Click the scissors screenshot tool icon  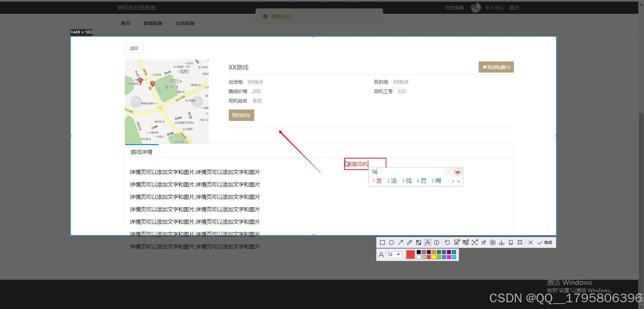click(457, 242)
